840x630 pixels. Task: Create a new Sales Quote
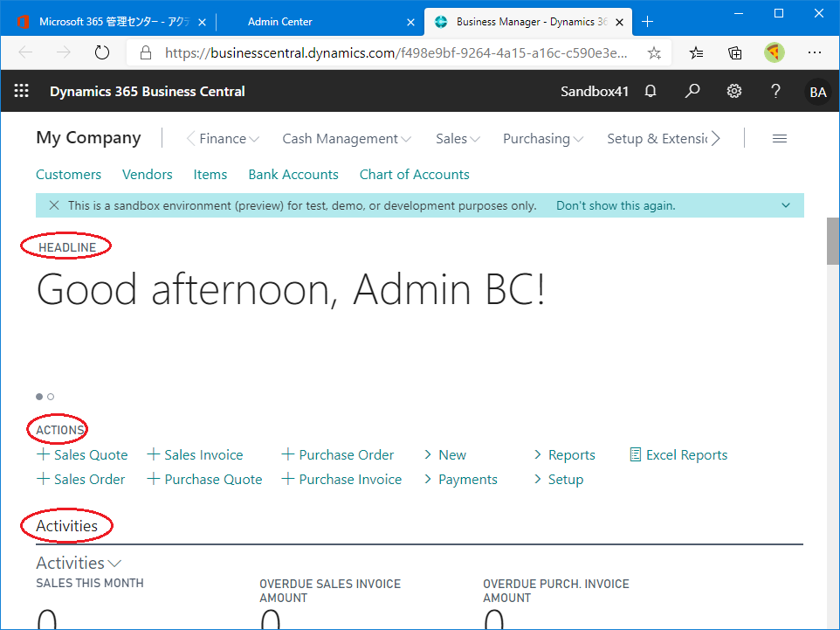pos(82,454)
